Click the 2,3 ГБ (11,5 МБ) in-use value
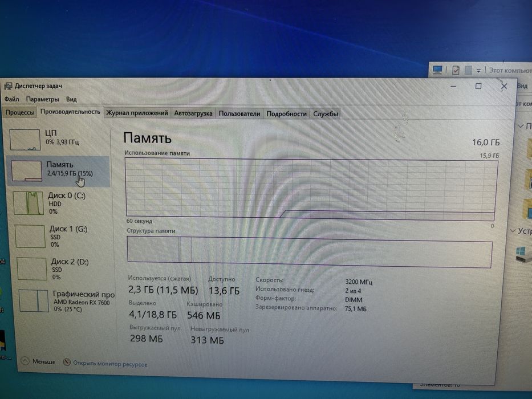Viewport: 532px width, 399px height. click(163, 290)
